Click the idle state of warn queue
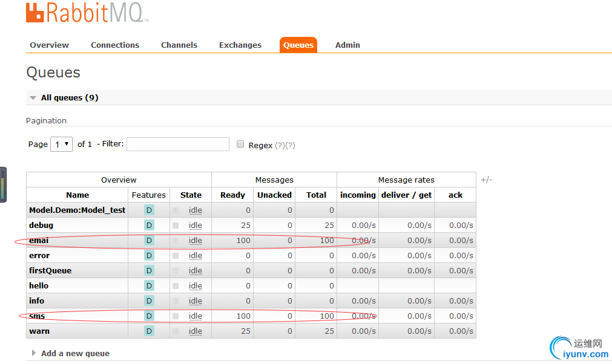Image resolution: width=612 pixels, height=364 pixels. click(196, 331)
